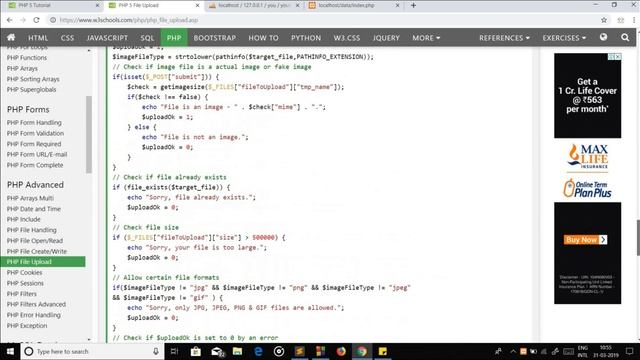
Task: Click the page vertical scrollbar thumb
Action: 638,238
